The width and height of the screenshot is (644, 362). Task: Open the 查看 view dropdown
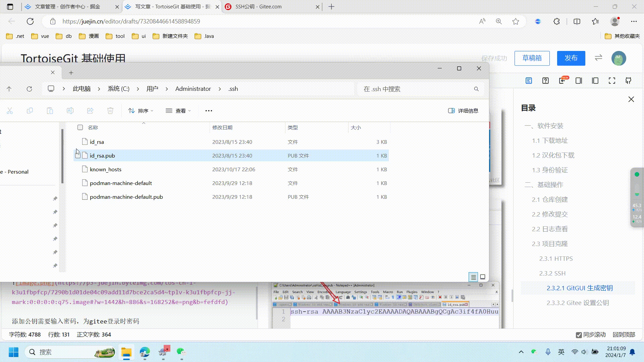178,111
